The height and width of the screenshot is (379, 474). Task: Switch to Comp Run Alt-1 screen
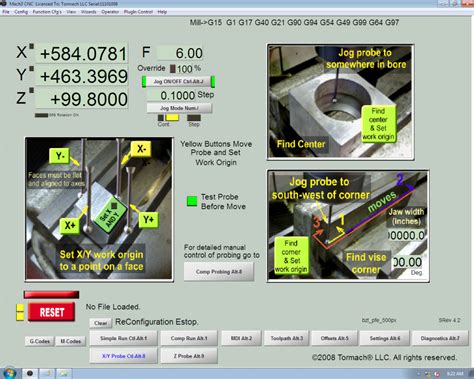click(189, 338)
